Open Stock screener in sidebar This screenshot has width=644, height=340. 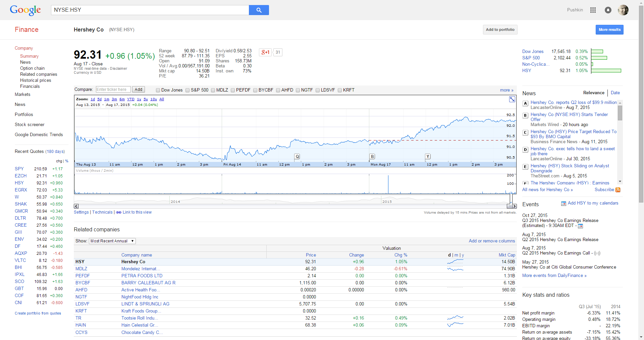pyautogui.click(x=30, y=125)
